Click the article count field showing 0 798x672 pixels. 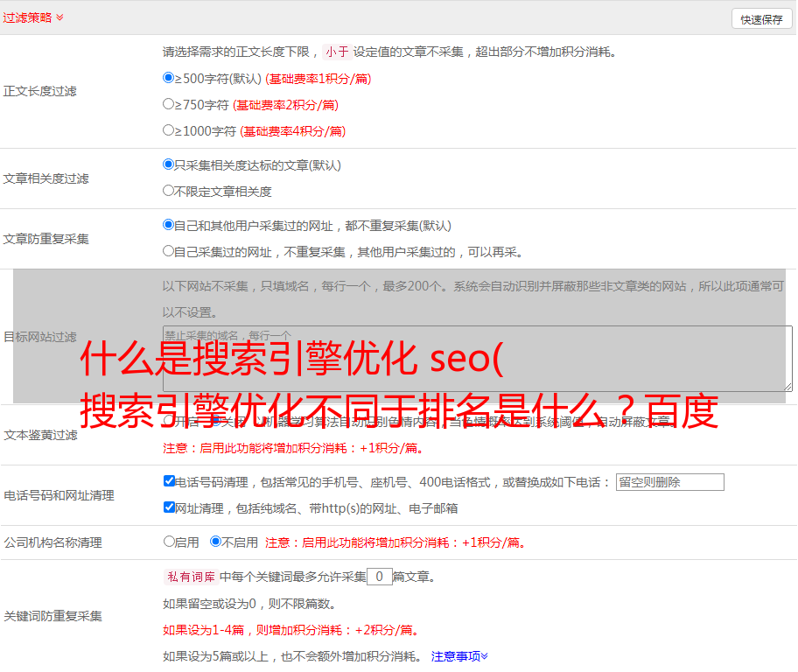(x=379, y=577)
